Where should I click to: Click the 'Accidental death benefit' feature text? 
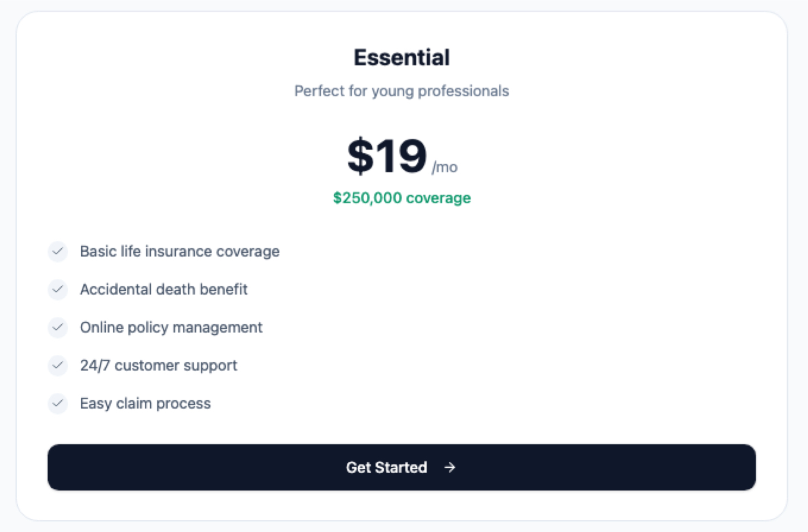163,290
